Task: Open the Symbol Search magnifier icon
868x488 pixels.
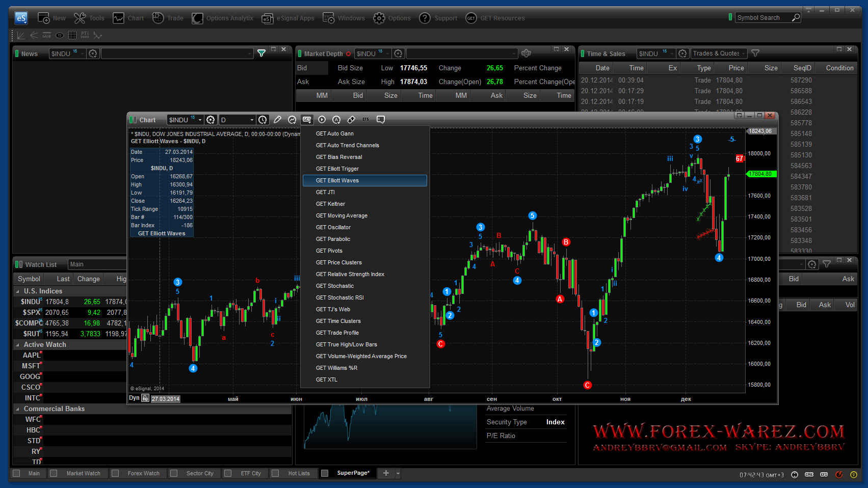Action: pos(796,18)
